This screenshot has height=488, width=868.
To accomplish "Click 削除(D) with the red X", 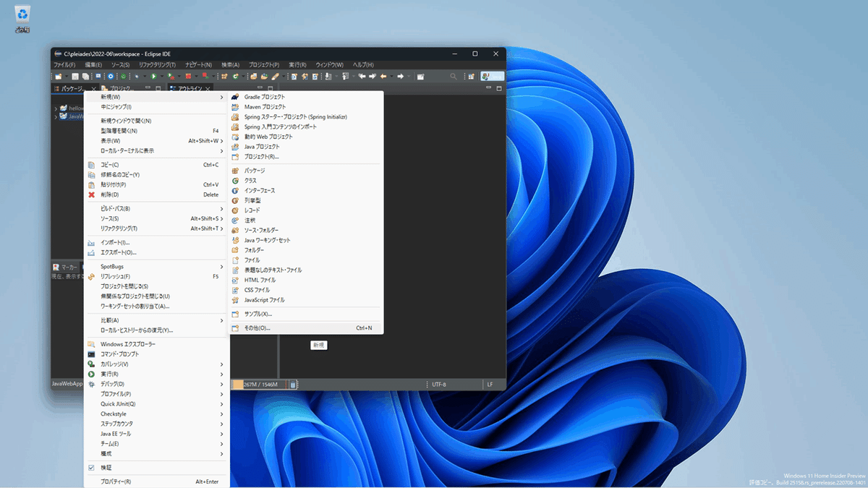I will point(156,194).
